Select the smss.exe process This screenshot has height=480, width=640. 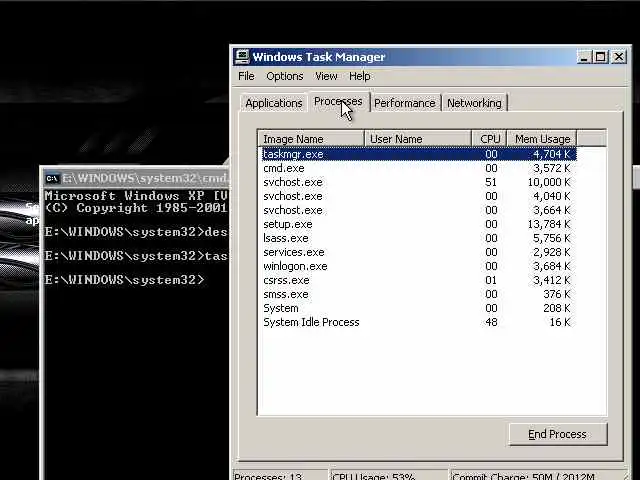pyautogui.click(x=418, y=294)
